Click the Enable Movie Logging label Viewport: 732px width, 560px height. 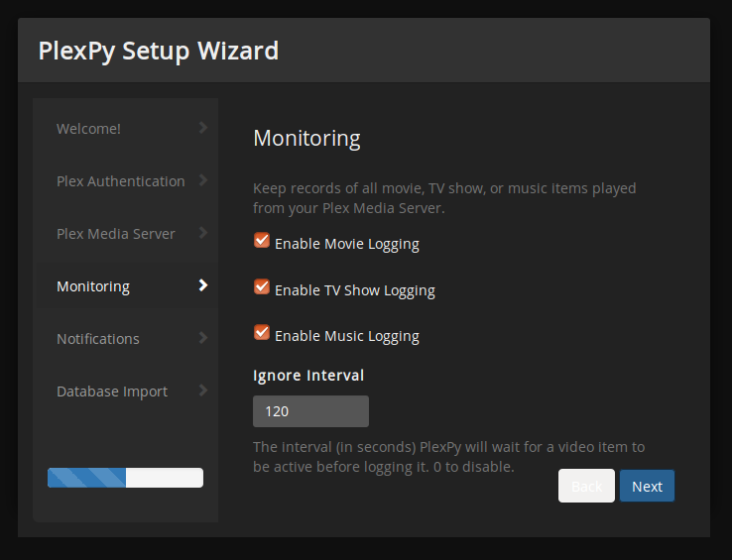347,244
